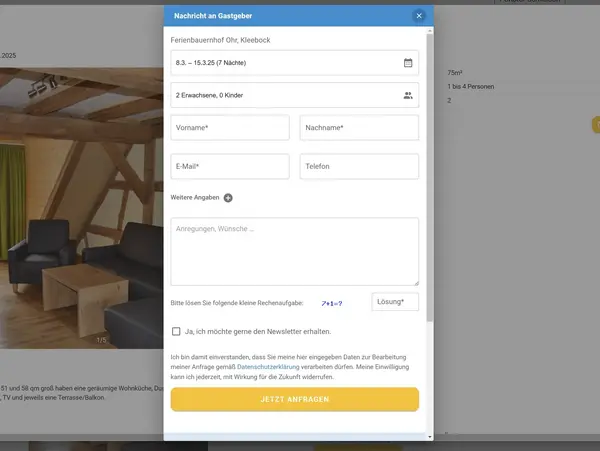Click the '1 bis 4 Personen' text
This screenshot has height=451, width=600.
click(x=471, y=86)
